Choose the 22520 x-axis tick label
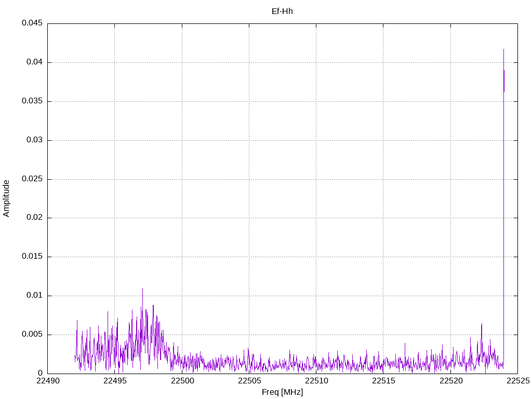Screen dimensions: 532x399 tap(450, 381)
